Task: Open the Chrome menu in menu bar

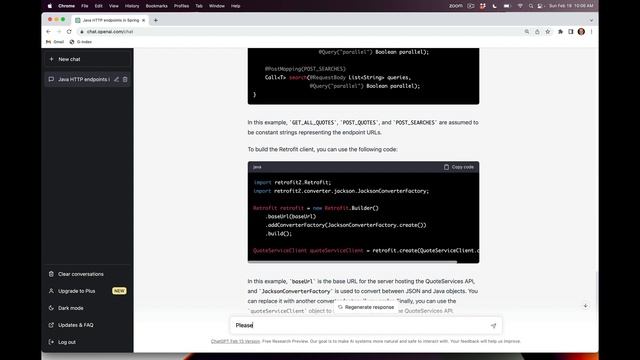Action: pyautogui.click(x=66, y=6)
